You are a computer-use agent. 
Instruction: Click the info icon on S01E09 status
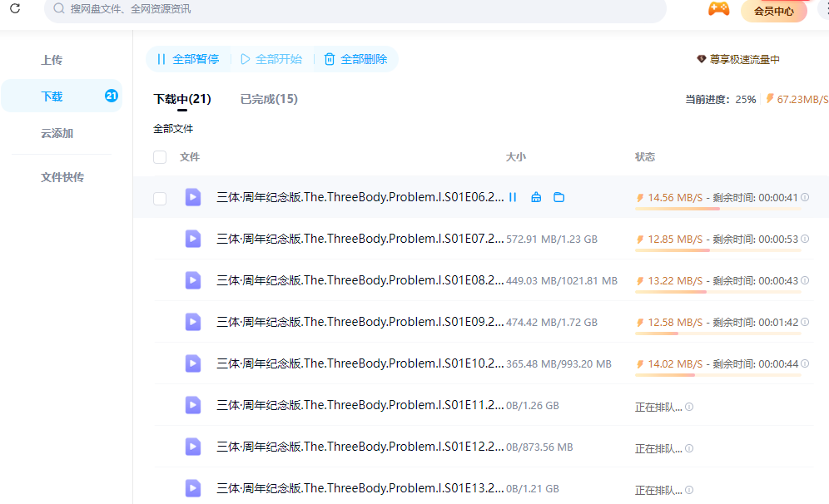(x=805, y=322)
